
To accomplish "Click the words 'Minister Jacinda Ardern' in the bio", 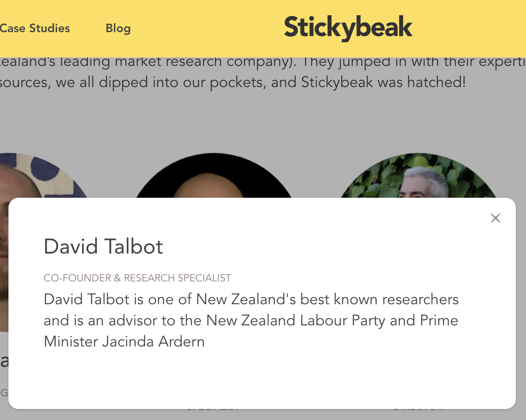I will [x=124, y=341].
